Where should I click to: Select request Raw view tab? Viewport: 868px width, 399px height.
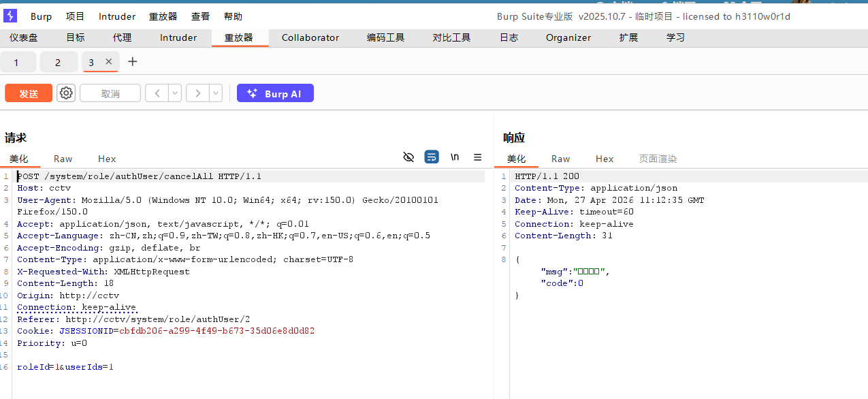coord(63,159)
